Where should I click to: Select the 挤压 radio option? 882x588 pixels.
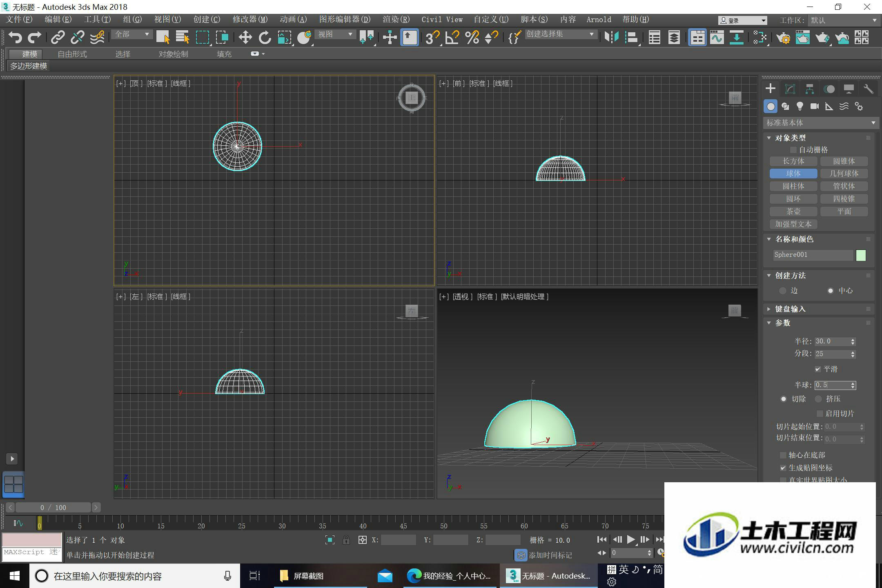pos(818,399)
